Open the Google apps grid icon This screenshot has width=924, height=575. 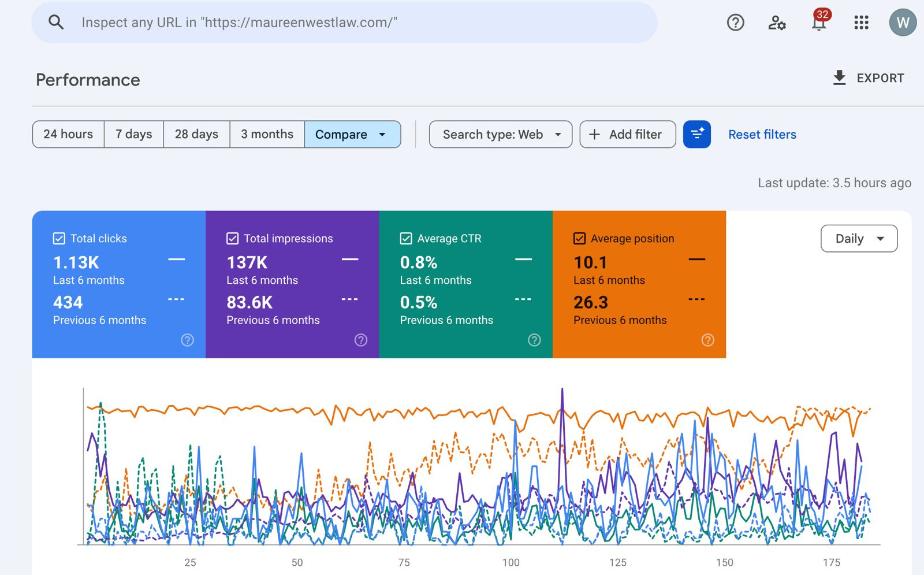pyautogui.click(x=861, y=23)
